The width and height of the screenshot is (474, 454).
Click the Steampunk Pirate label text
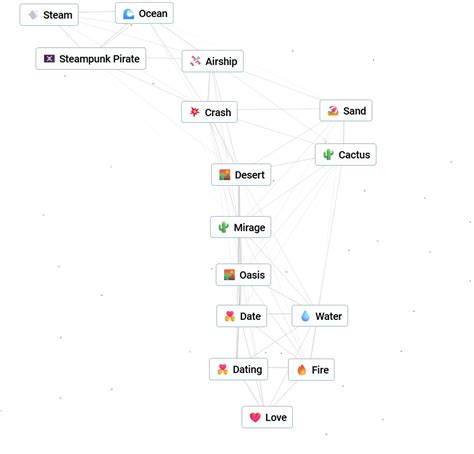[x=99, y=59]
